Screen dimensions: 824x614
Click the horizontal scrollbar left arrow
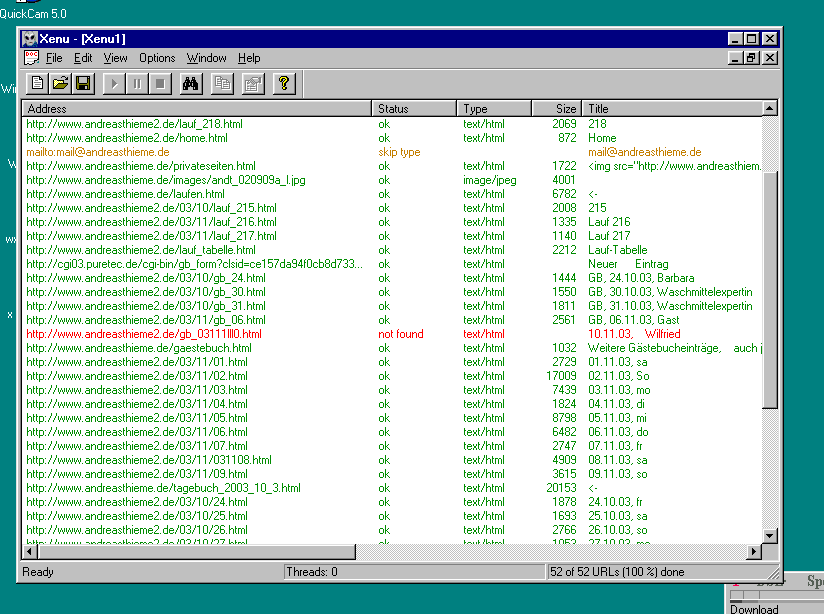pos(29,551)
